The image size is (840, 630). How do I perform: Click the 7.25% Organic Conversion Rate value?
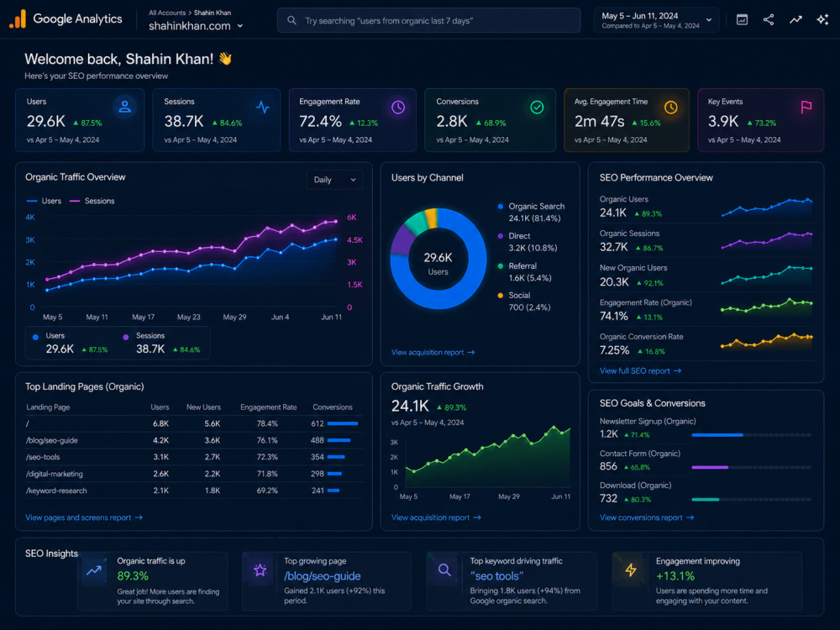615,350
